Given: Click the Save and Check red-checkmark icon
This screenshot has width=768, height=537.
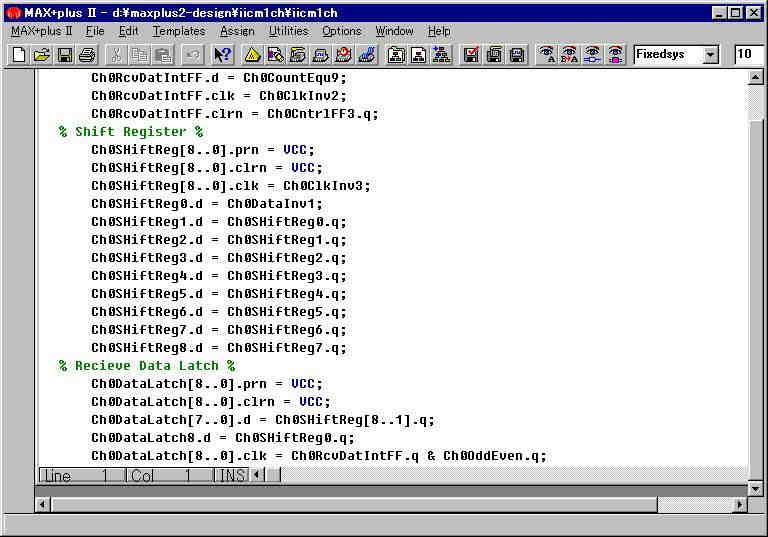Looking at the screenshot, I should (x=470, y=55).
